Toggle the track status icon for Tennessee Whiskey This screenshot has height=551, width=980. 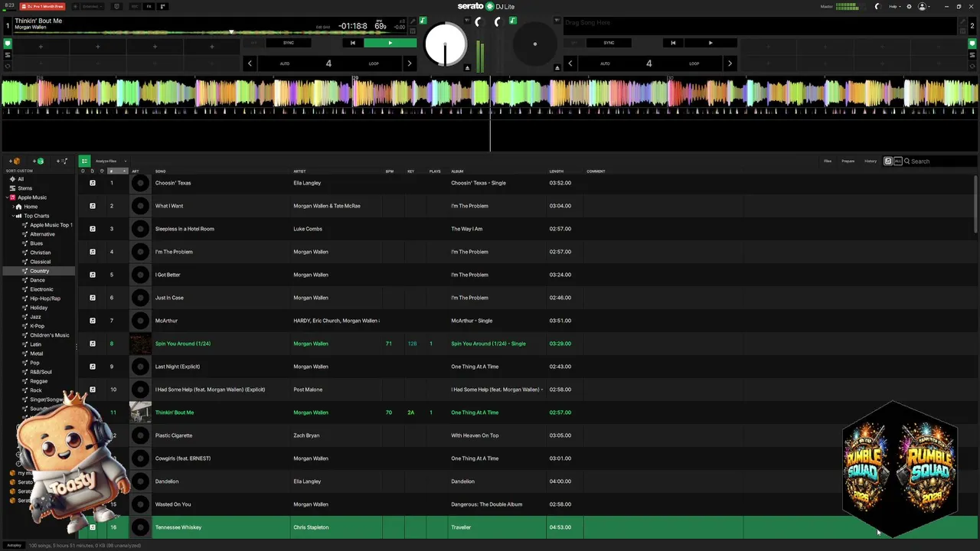point(93,527)
